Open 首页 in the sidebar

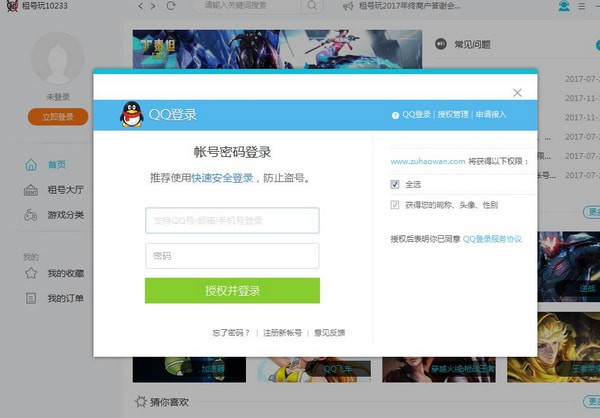tap(57, 165)
